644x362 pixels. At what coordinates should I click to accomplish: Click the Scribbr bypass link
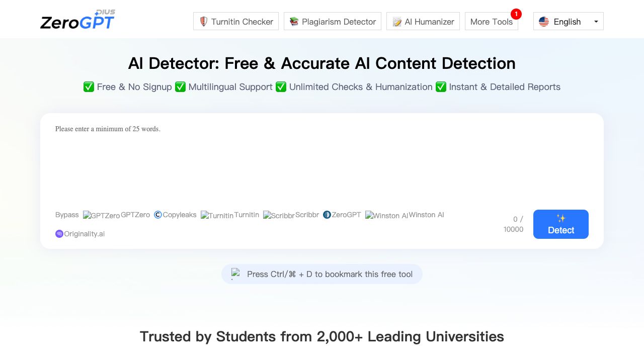[x=291, y=215]
